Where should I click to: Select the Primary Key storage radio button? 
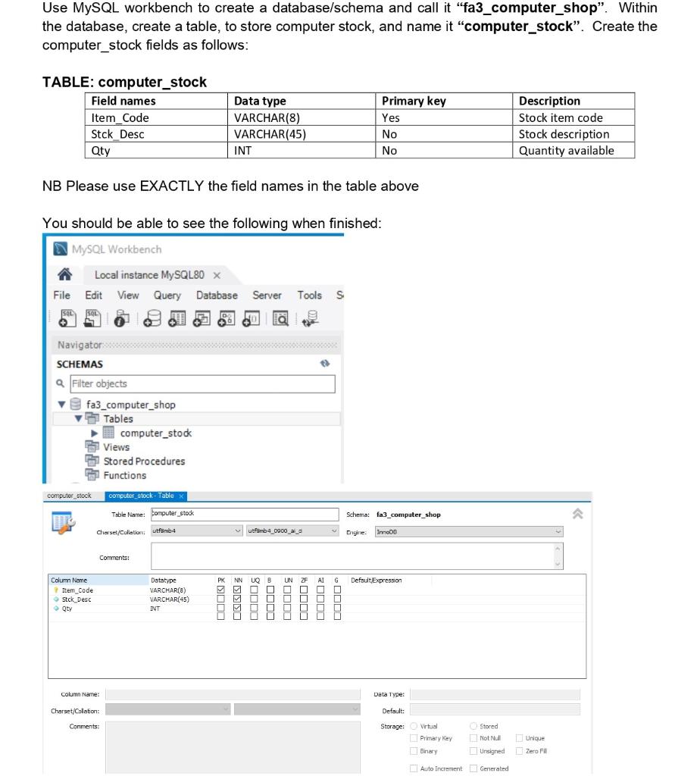click(x=413, y=737)
